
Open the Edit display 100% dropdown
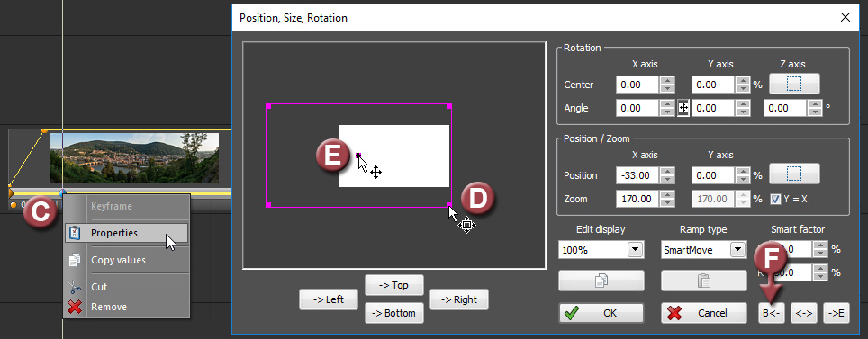601,250
